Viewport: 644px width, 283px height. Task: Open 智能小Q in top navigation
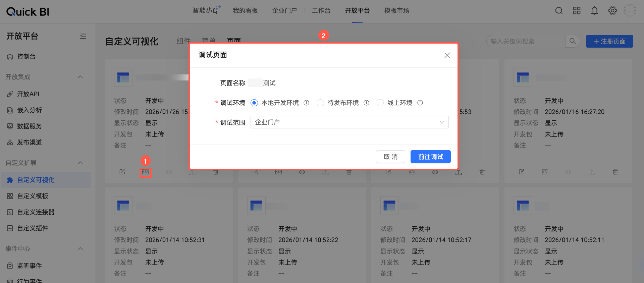tap(207, 10)
